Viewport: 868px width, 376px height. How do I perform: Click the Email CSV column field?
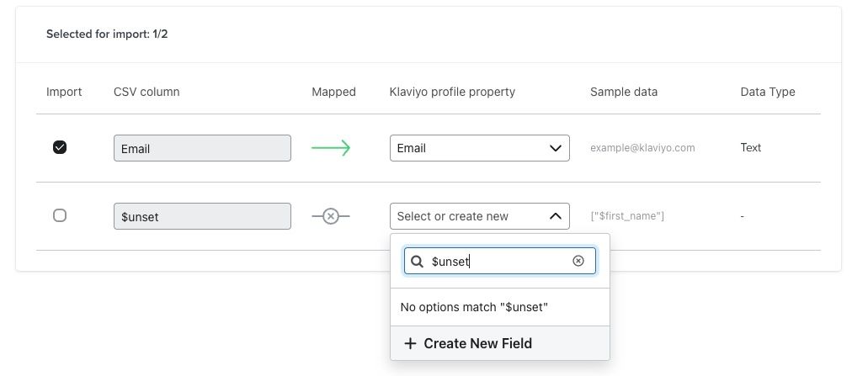(202, 148)
